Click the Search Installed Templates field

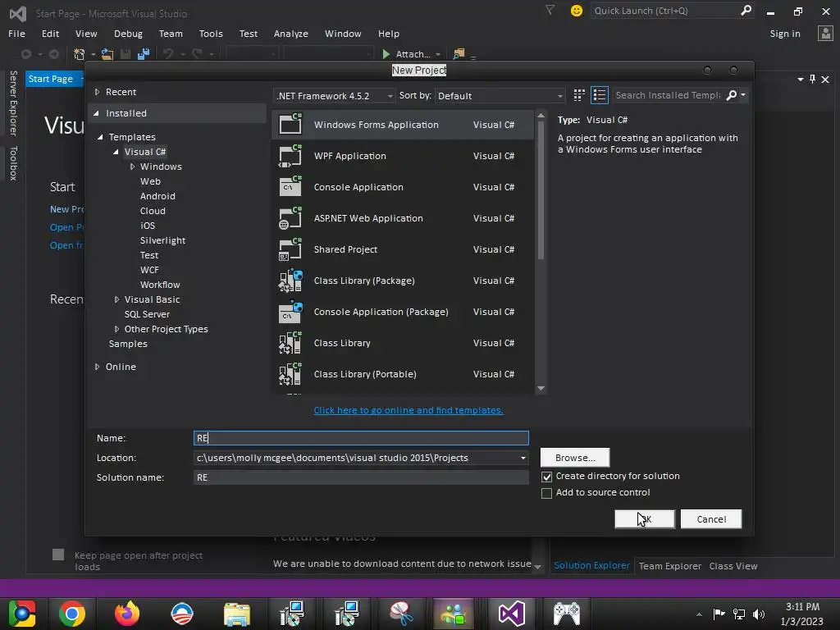click(668, 95)
